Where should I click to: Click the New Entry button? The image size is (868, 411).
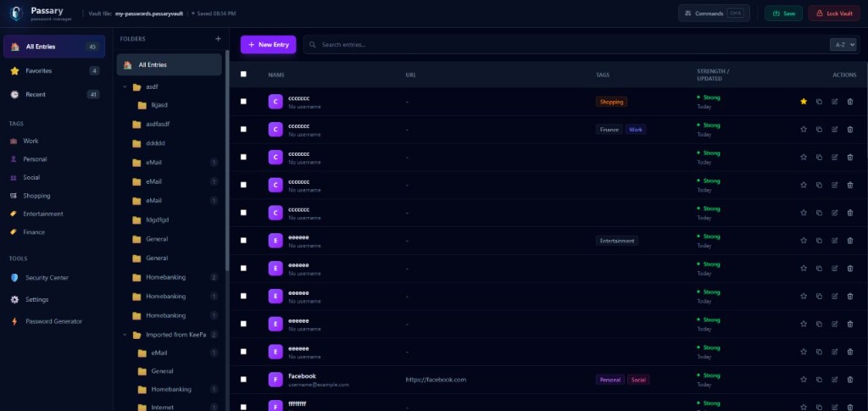[269, 45]
